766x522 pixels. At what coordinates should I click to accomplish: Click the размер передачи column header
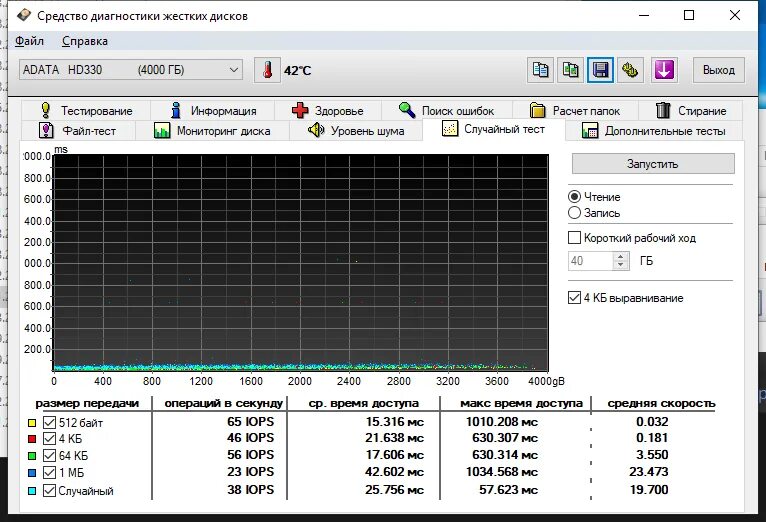(87, 403)
